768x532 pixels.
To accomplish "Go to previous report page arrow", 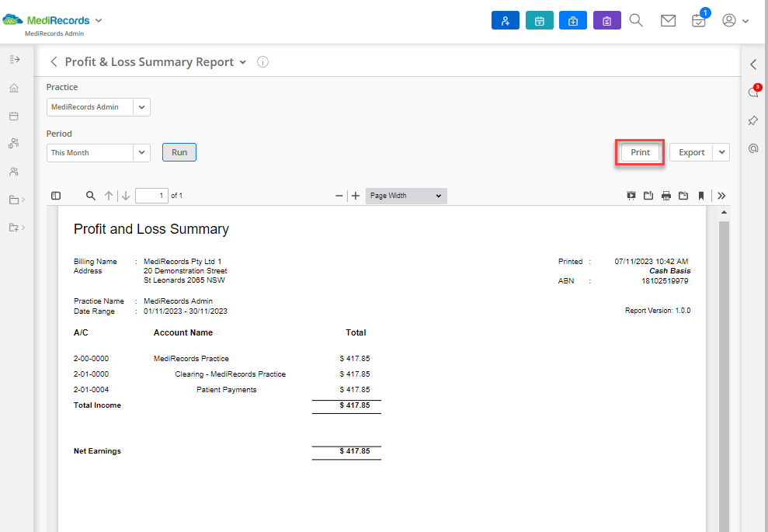I will click(109, 196).
